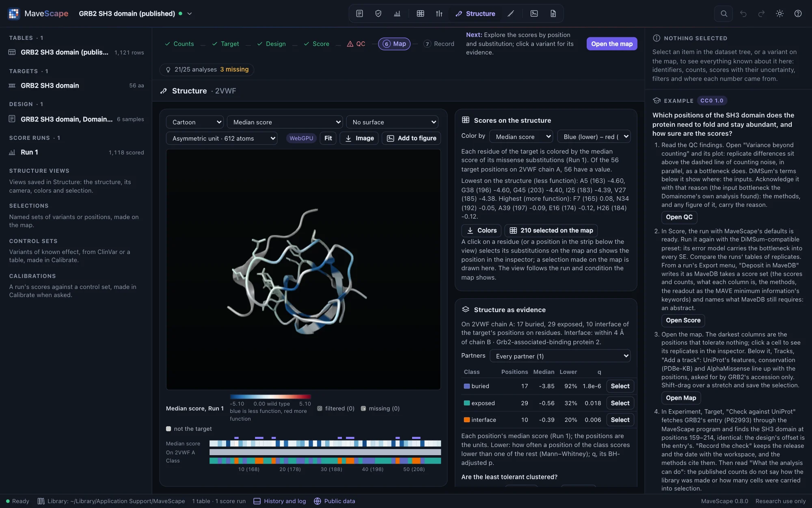812x508 pixels.
Task: Click the info icon beside NOTHING SELECTED
Action: [656, 38]
